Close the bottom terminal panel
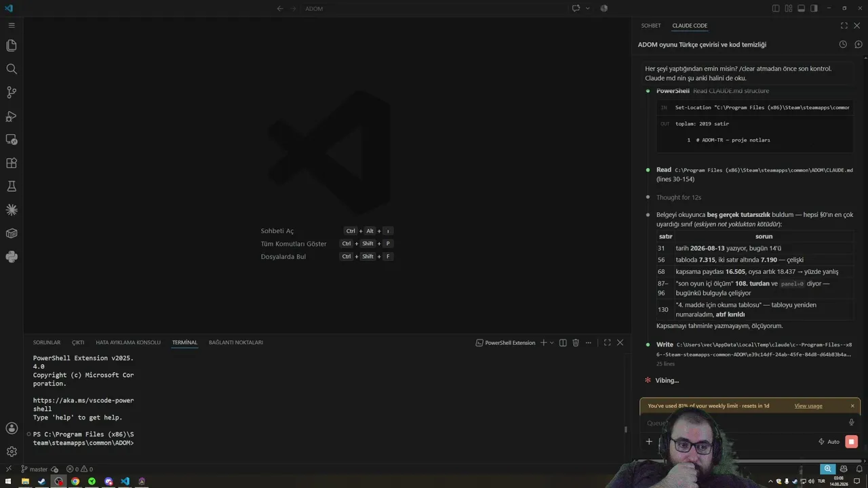This screenshot has width=868, height=488. pos(620,343)
